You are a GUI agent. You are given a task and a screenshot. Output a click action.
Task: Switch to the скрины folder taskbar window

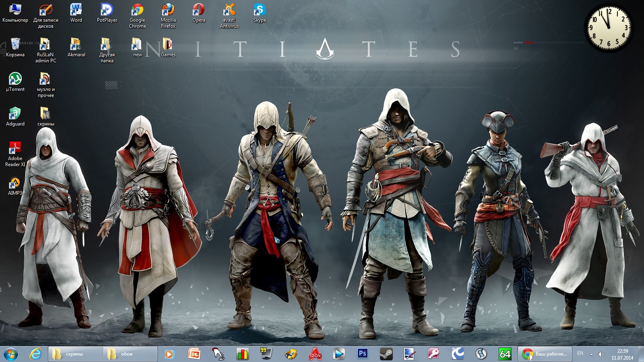pos(75,354)
